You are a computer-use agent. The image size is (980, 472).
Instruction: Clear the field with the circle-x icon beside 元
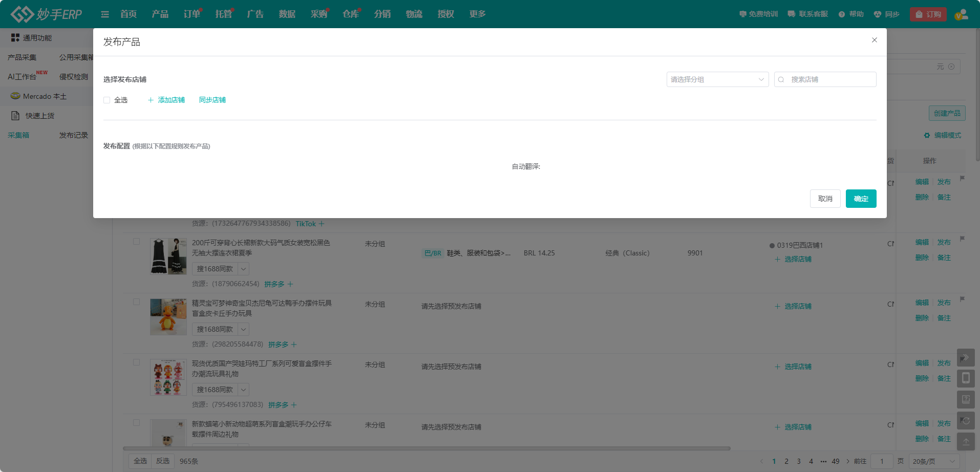pos(951,67)
